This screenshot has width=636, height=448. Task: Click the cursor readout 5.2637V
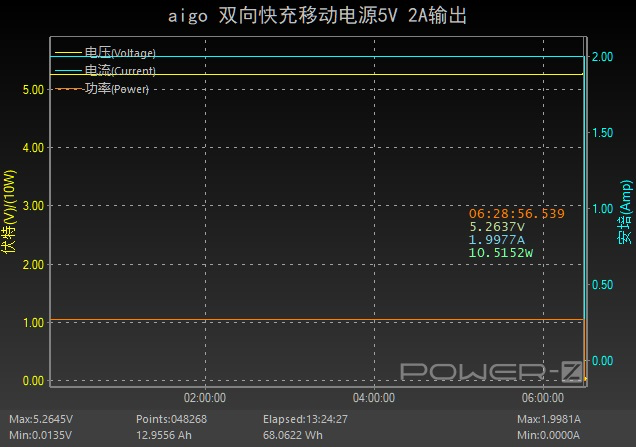tap(497, 227)
